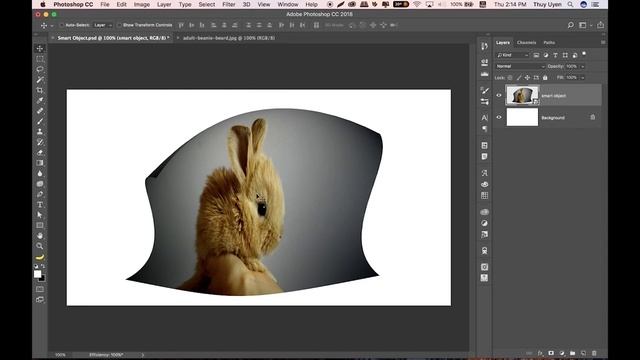Click the banana Edit Toolbar icon

pos(40,257)
